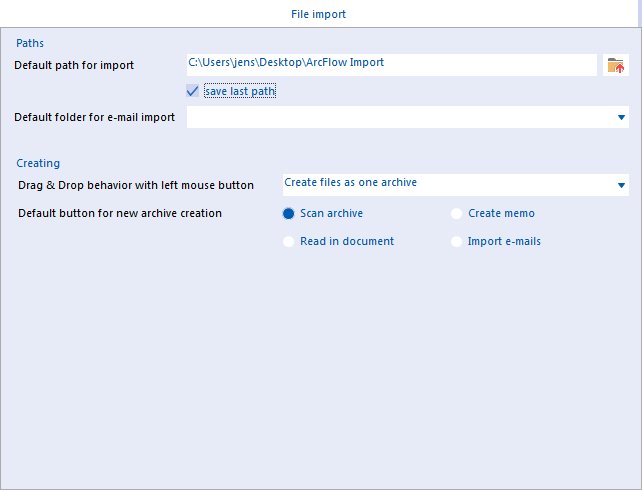Screen dimensions: 642x490
Task: Click the File import header title
Action: (x=318, y=14)
